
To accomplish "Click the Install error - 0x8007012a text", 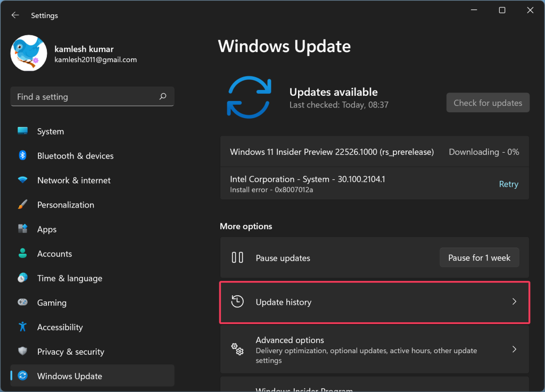I will pyautogui.click(x=271, y=189).
